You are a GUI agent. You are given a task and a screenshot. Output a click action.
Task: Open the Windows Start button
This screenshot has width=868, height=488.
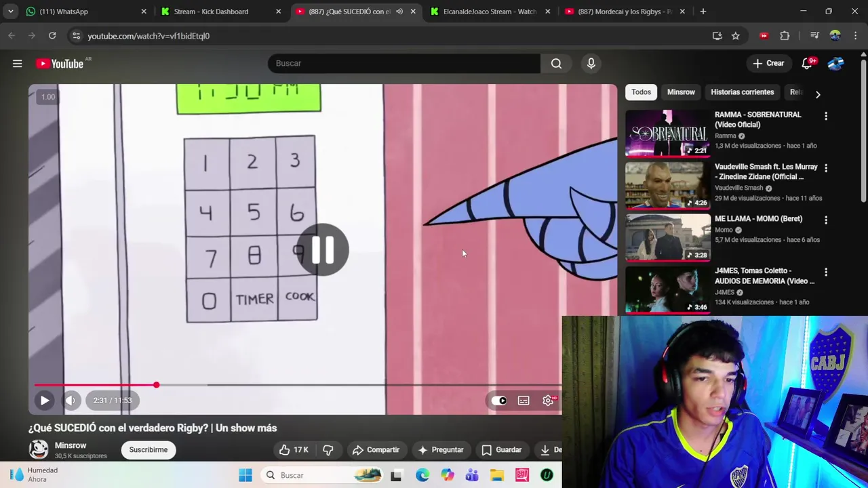245,475
